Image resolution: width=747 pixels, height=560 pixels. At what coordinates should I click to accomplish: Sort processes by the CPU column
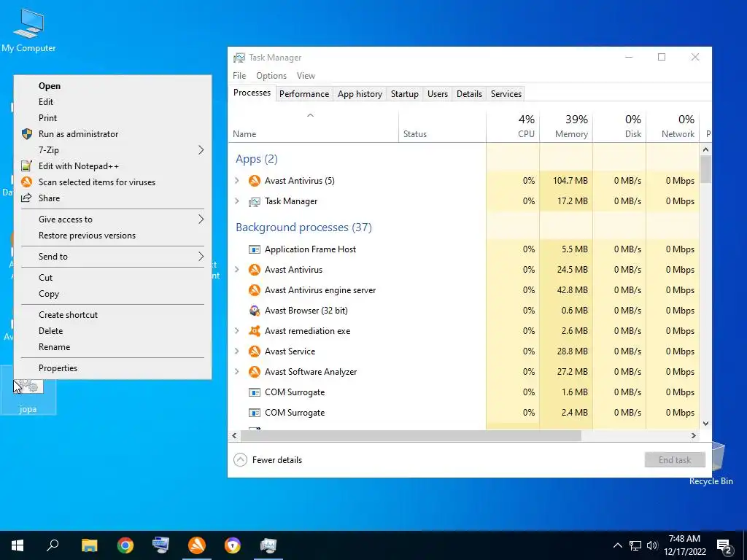tap(513, 127)
